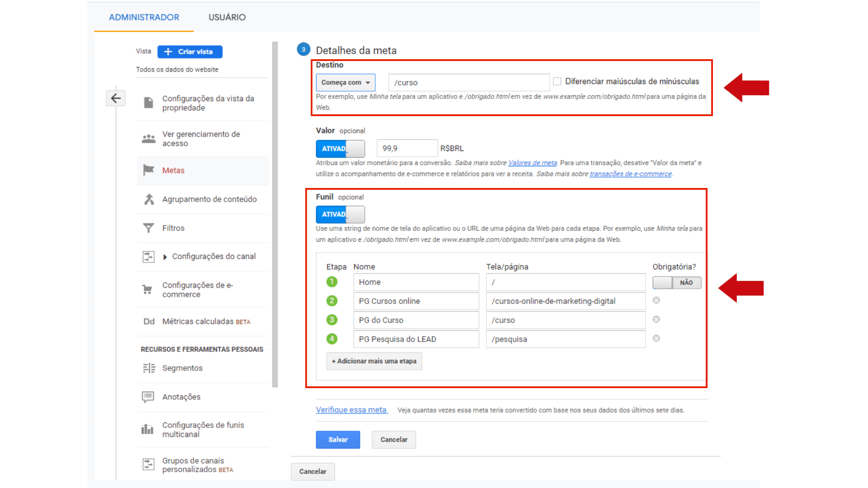Viewport: 868px width, 488px height.
Task: Click the goal value field 99,9
Action: (x=407, y=148)
